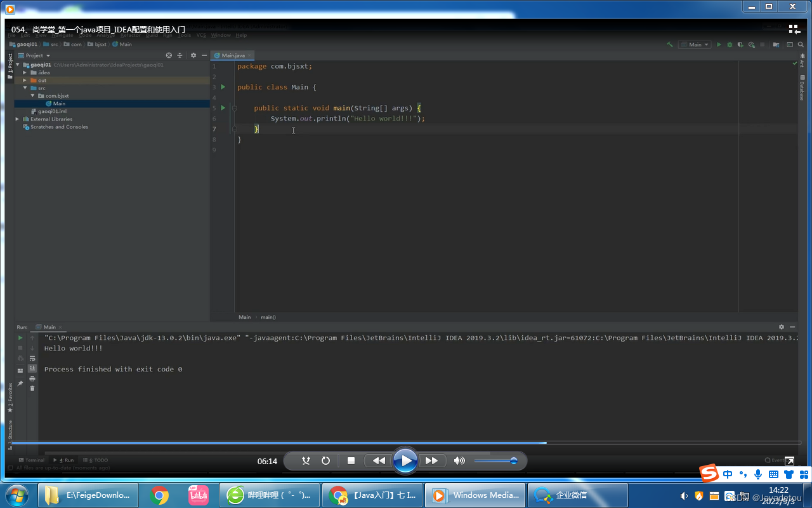812x508 pixels.
Task: Collapse the com.bjsxt package
Action: (x=32, y=96)
